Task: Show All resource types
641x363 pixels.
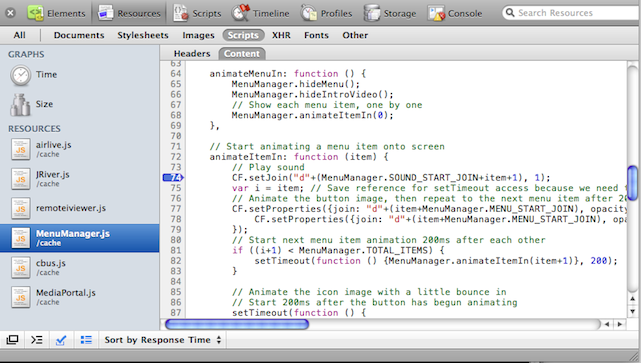Action: tap(19, 35)
